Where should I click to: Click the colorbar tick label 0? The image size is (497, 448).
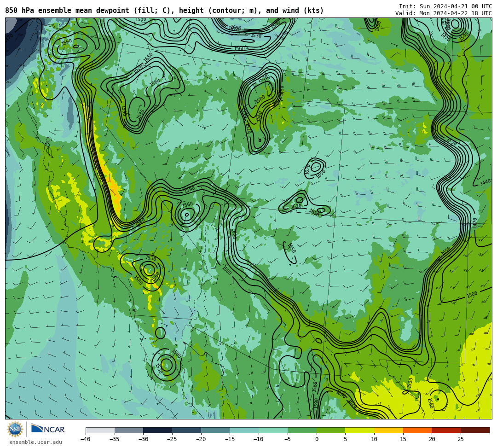(x=317, y=439)
